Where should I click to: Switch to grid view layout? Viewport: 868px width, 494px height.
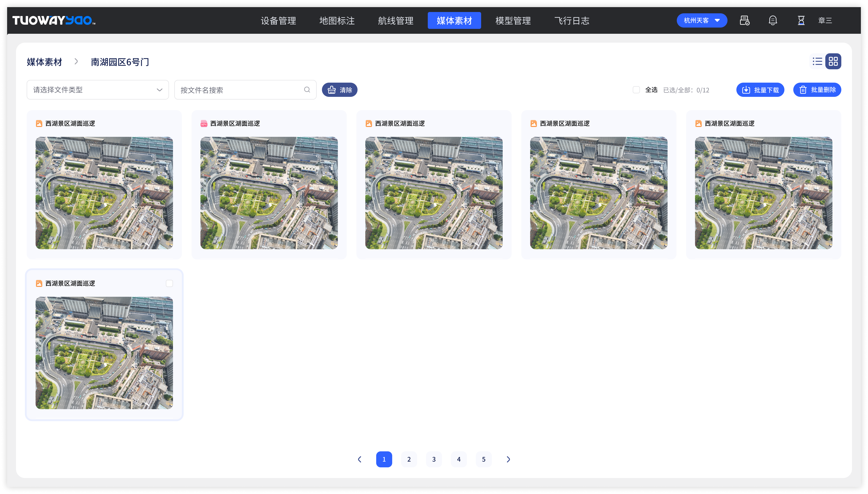point(833,61)
